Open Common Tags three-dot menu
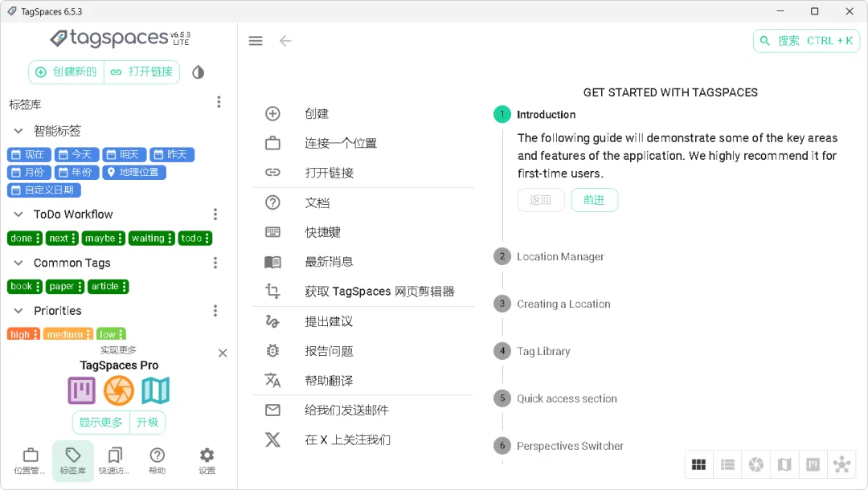The width and height of the screenshot is (868, 490). point(215,263)
